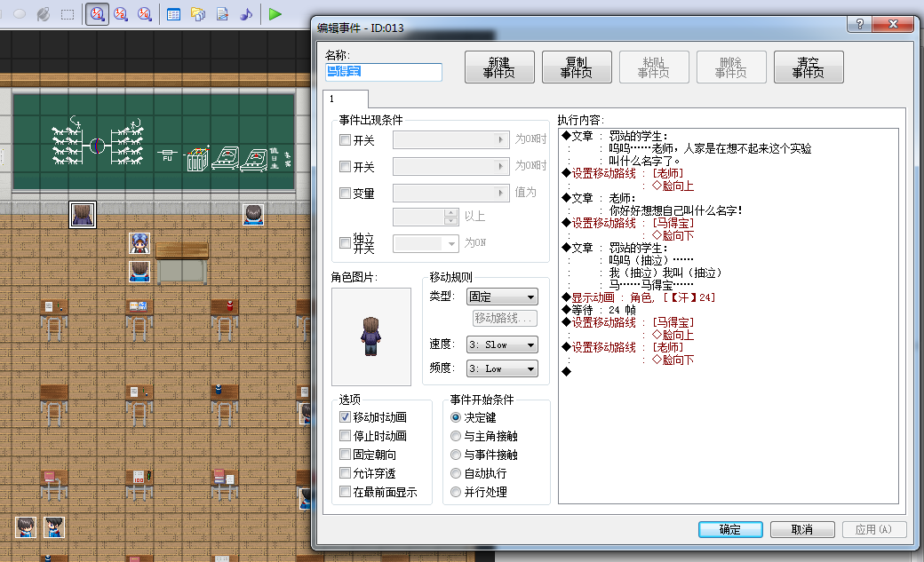Enable the 独立开关 condition checkbox
This screenshot has height=562, width=924.
[x=346, y=242]
